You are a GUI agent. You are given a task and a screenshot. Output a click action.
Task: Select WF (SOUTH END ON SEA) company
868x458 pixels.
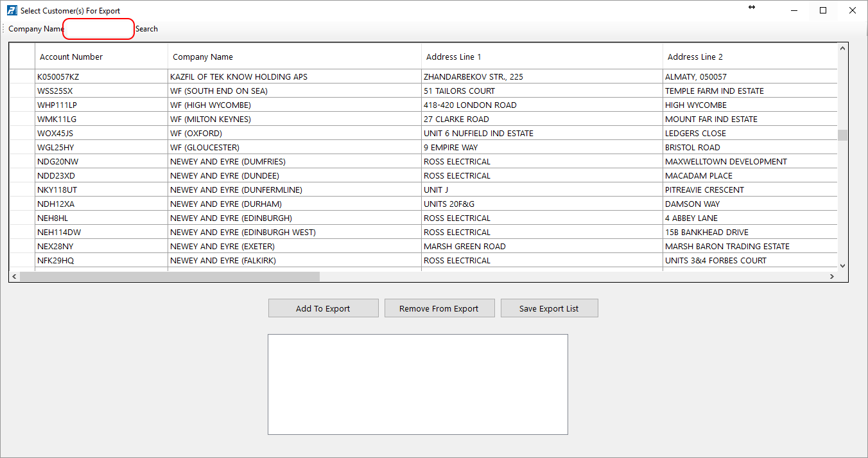click(295, 91)
